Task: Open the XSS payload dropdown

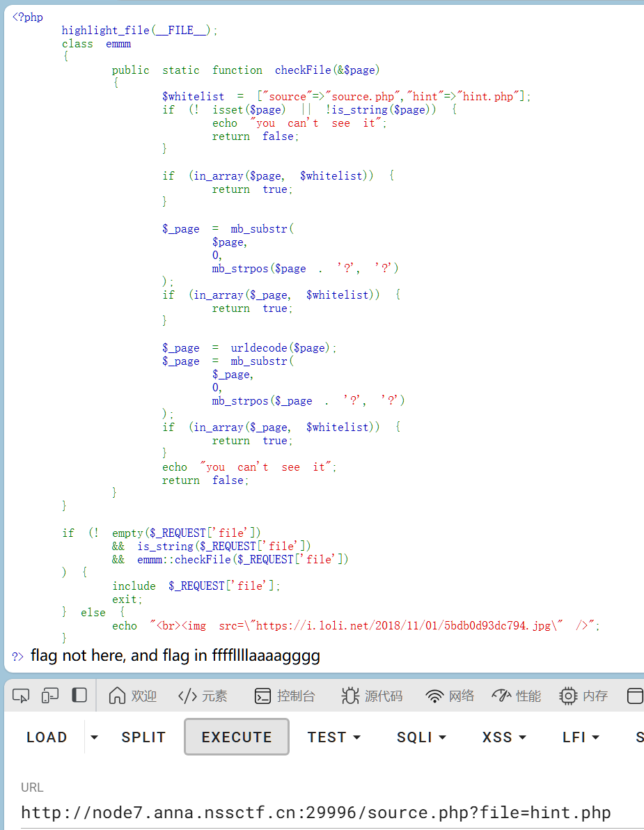Action: coord(504,737)
